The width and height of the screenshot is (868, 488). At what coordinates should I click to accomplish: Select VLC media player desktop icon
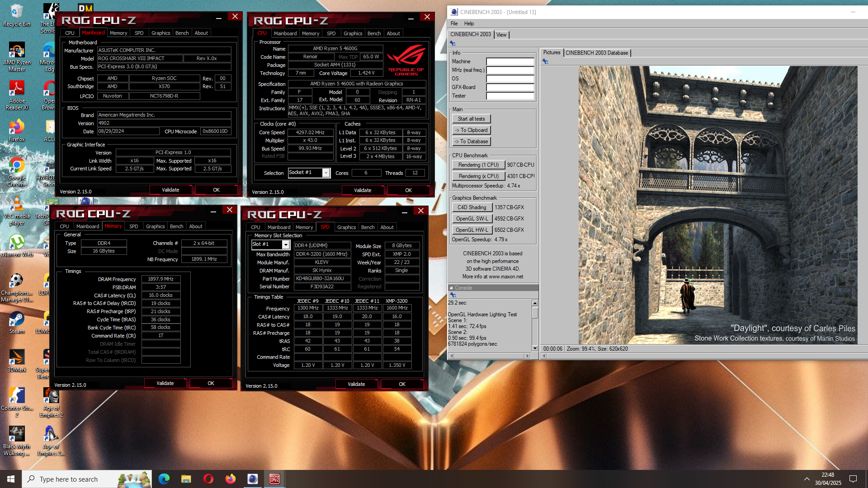click(17, 211)
